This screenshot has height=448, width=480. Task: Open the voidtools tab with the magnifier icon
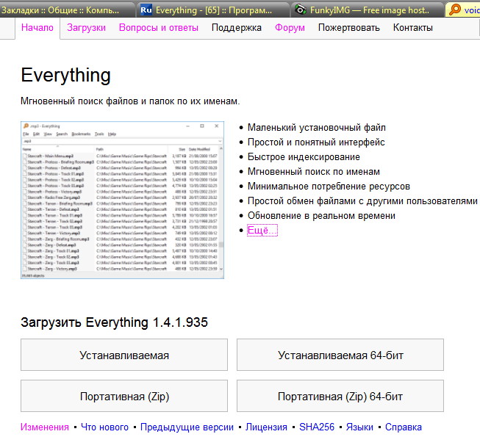click(x=463, y=9)
